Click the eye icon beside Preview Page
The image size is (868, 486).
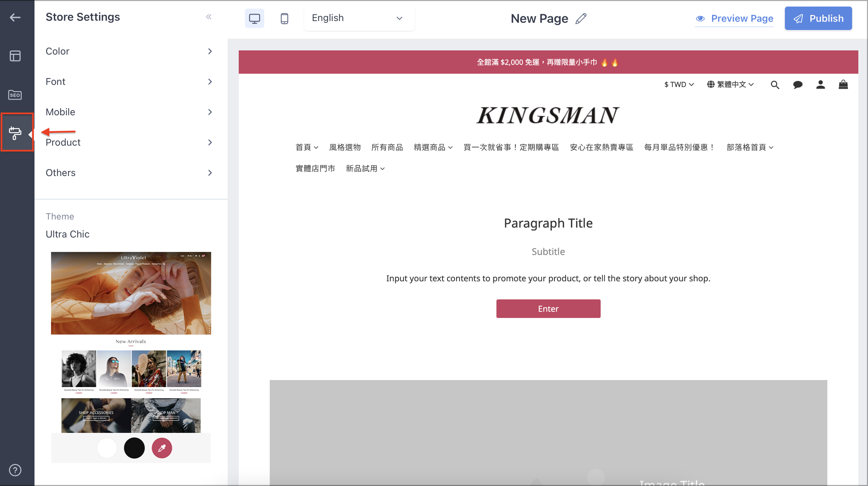[700, 19]
